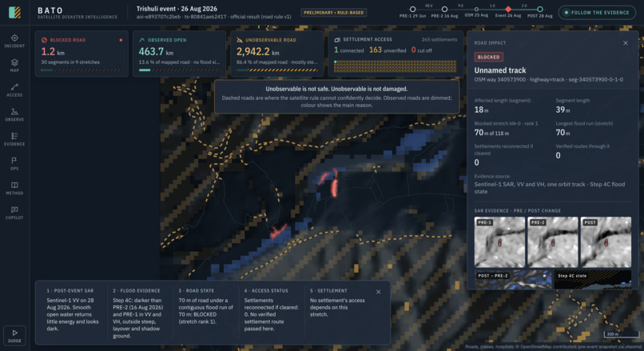Viewport: 644px width, 351px height.
Task: Click the Unobservable Road progress bar
Action: [x=276, y=70]
